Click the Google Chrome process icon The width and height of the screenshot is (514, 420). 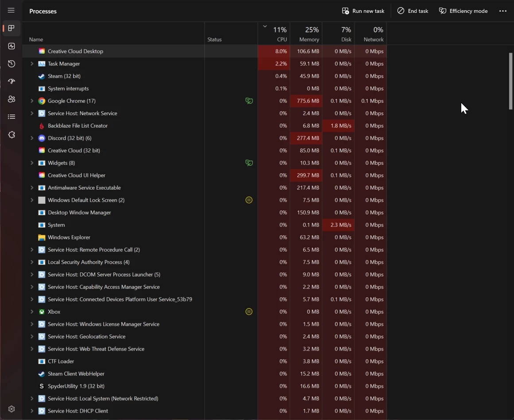pos(42,101)
